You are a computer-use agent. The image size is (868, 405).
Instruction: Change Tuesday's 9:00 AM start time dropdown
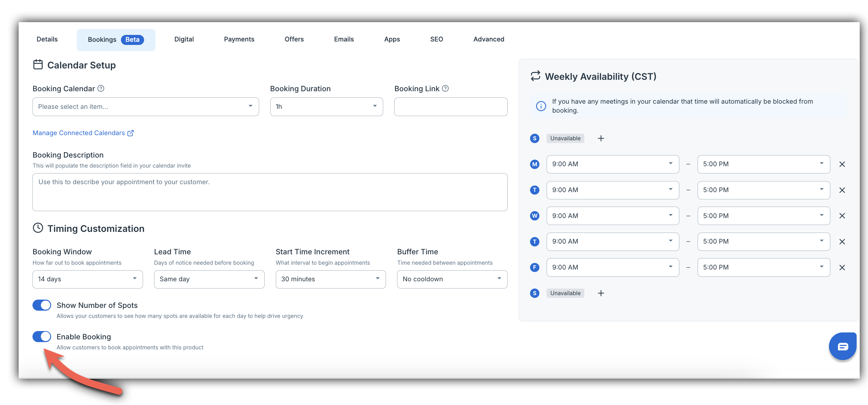click(612, 190)
